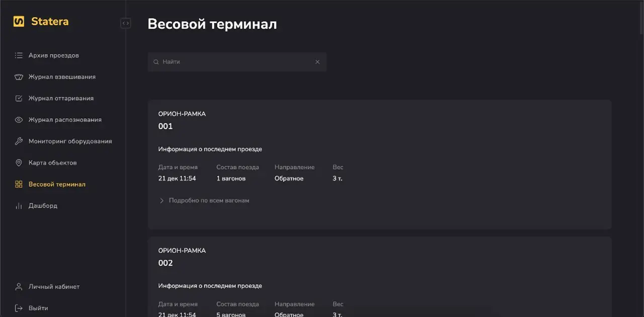
Task: Click the eye icon beside Журнал распознования
Action: [18, 120]
